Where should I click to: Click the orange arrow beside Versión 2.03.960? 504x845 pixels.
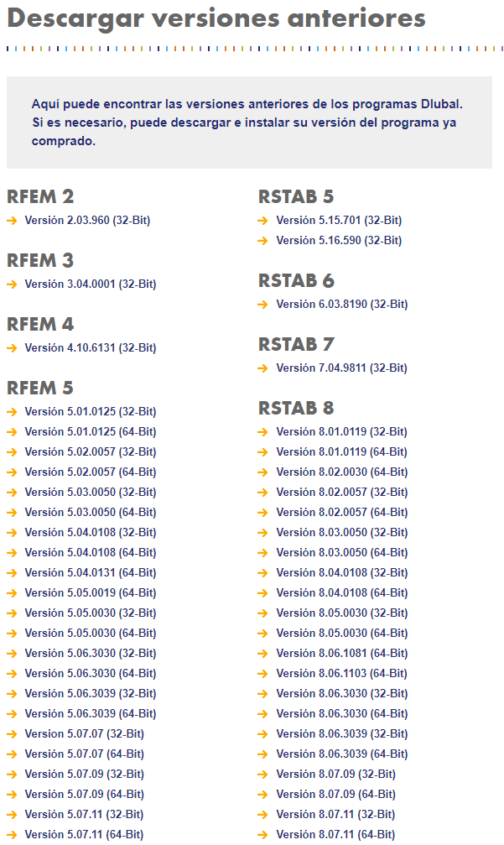pyautogui.click(x=12, y=222)
